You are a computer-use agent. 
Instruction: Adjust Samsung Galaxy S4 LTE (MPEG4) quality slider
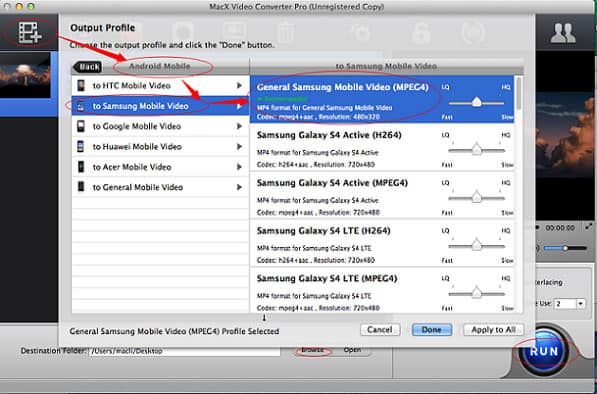coord(476,293)
